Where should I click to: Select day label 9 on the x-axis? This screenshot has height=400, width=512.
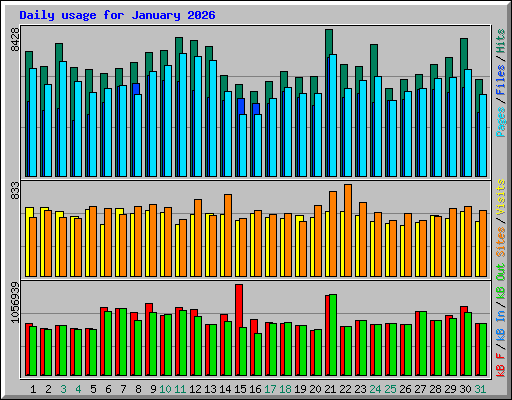tap(153, 389)
